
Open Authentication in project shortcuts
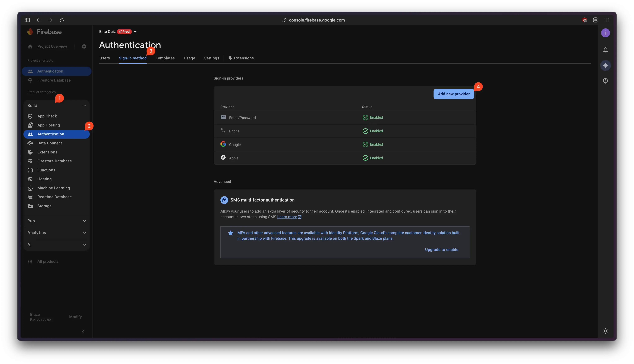tap(56, 71)
